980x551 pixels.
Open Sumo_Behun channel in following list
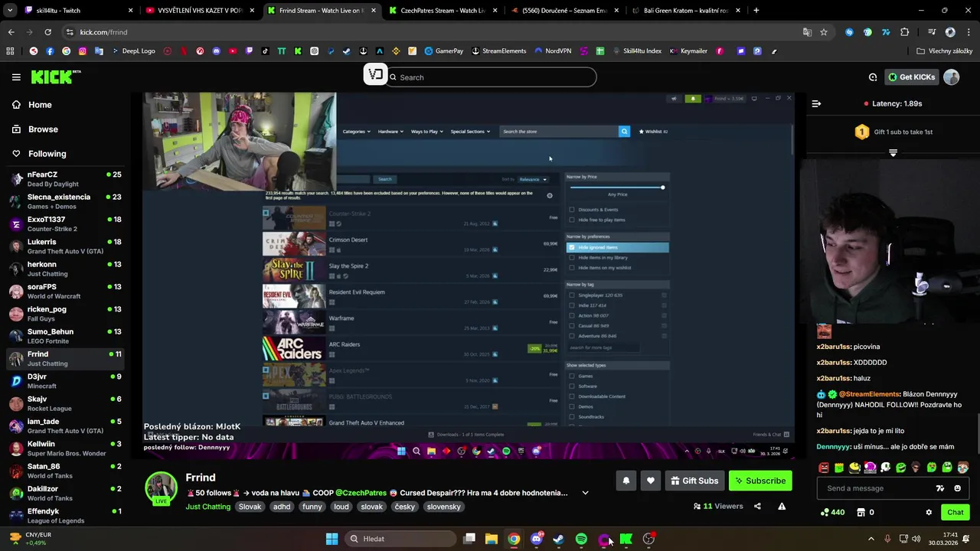pos(65,336)
